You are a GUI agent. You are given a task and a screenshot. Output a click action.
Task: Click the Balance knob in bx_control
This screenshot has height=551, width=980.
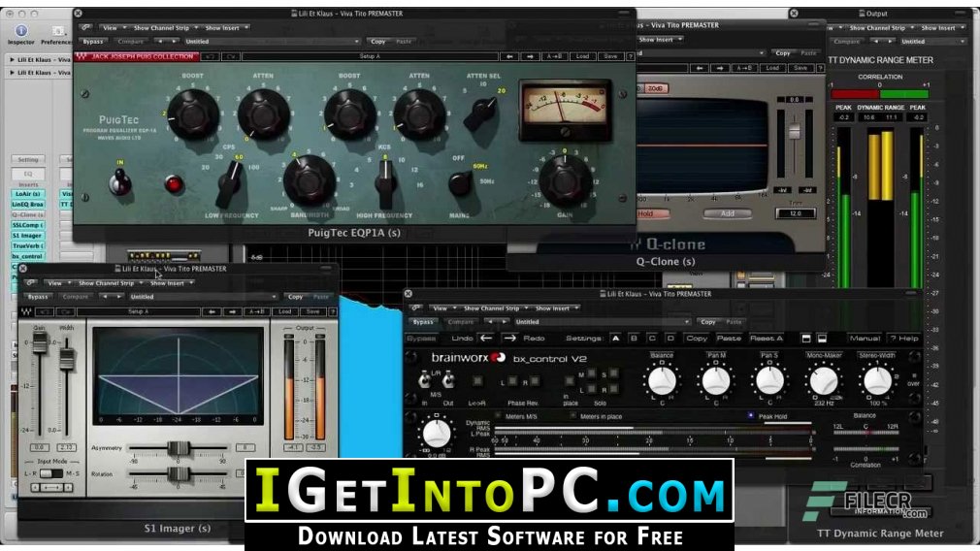pos(662,380)
